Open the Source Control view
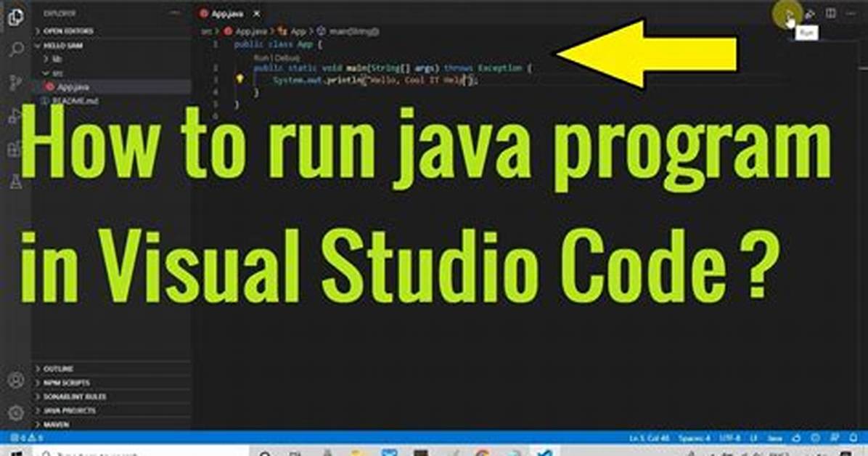 coord(15,82)
